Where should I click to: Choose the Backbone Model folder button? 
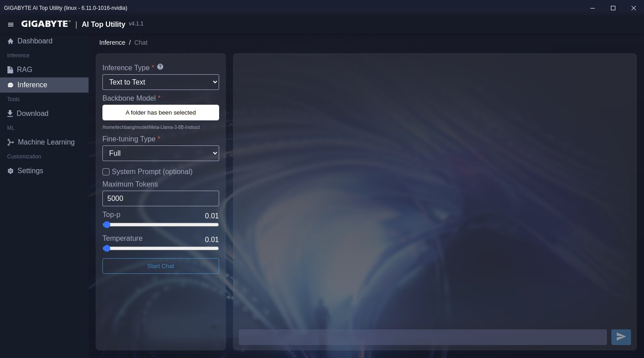pos(161,113)
